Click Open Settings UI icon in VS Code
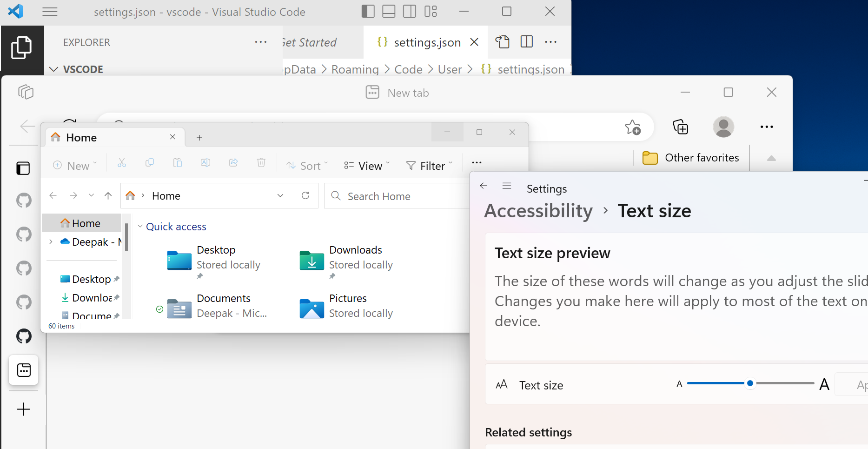Screen dimensions: 868x449 [x=502, y=42]
